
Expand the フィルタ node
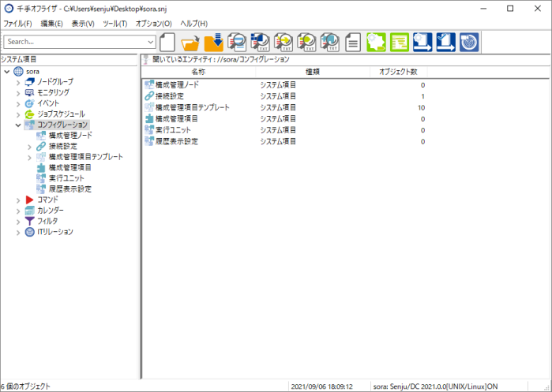coord(18,222)
